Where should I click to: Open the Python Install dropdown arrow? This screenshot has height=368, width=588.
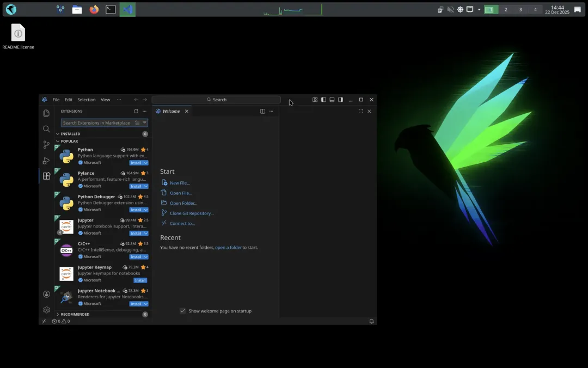pos(146,163)
